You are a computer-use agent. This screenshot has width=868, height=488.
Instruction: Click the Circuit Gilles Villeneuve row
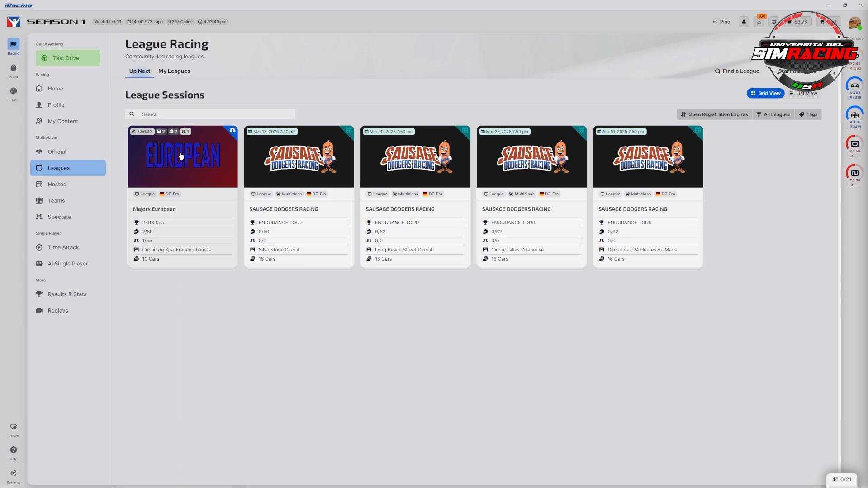pos(531,250)
